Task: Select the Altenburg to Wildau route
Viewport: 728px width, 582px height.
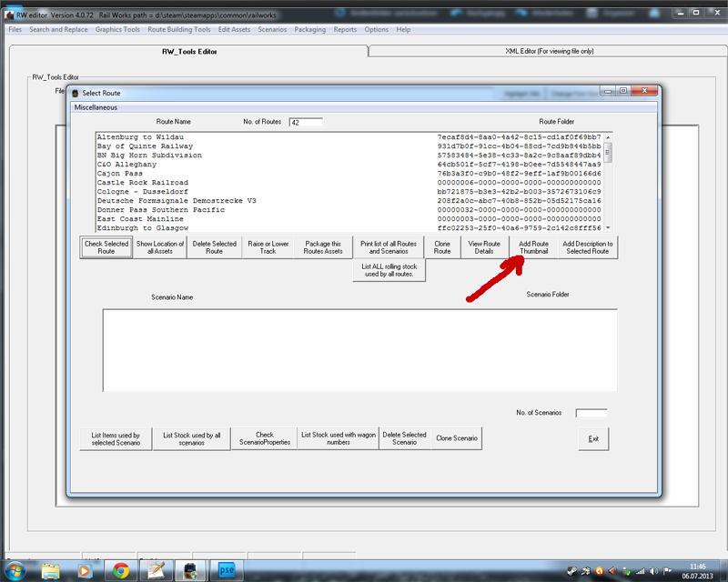Action: coord(349,137)
